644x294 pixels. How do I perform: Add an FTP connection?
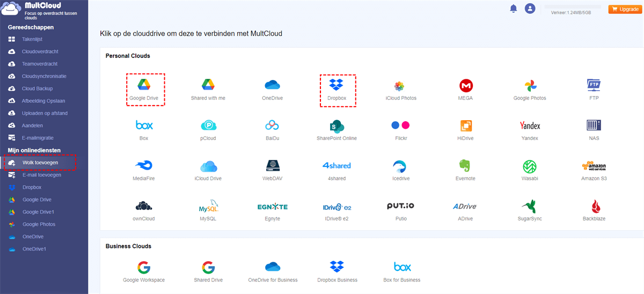[x=594, y=90]
